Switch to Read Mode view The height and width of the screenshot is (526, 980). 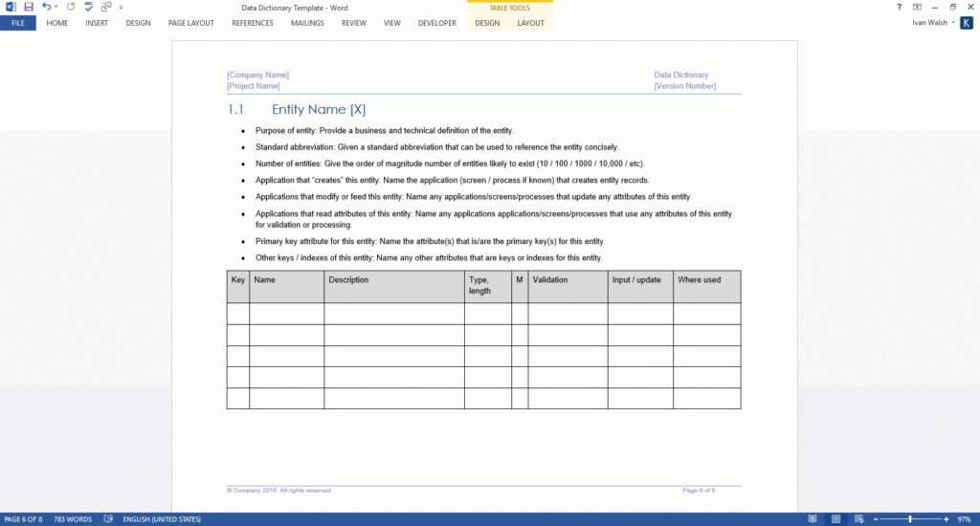pos(813,519)
